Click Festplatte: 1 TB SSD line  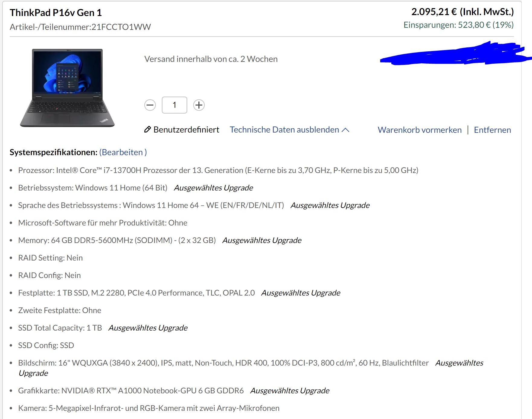136,293
